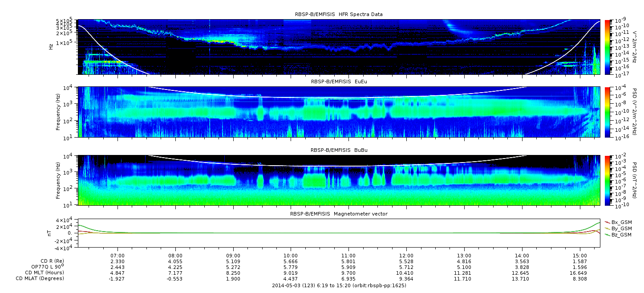The height and width of the screenshot is (293, 644).
Task: Click the HFR spectra color bar
Action: (607, 47)
